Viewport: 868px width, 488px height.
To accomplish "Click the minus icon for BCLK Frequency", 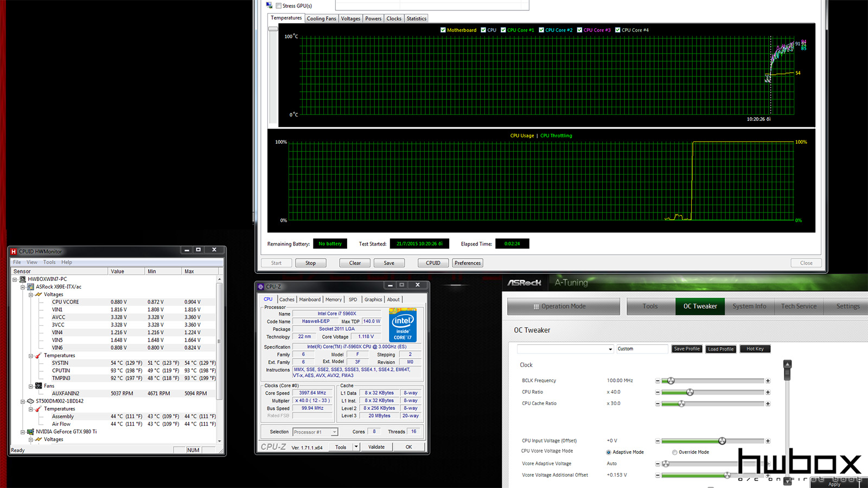I will click(x=658, y=381).
